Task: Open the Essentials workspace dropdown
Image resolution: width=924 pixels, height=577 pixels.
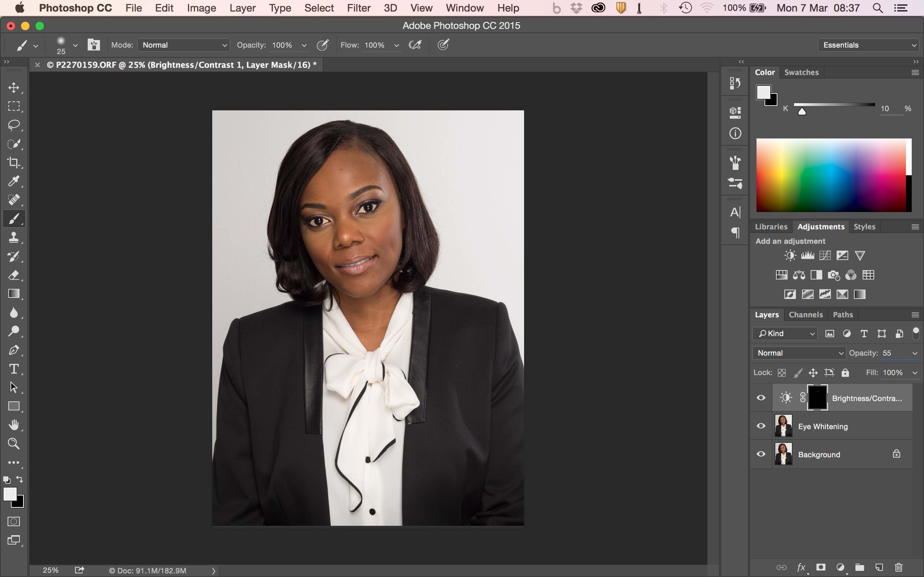Action: tap(868, 45)
